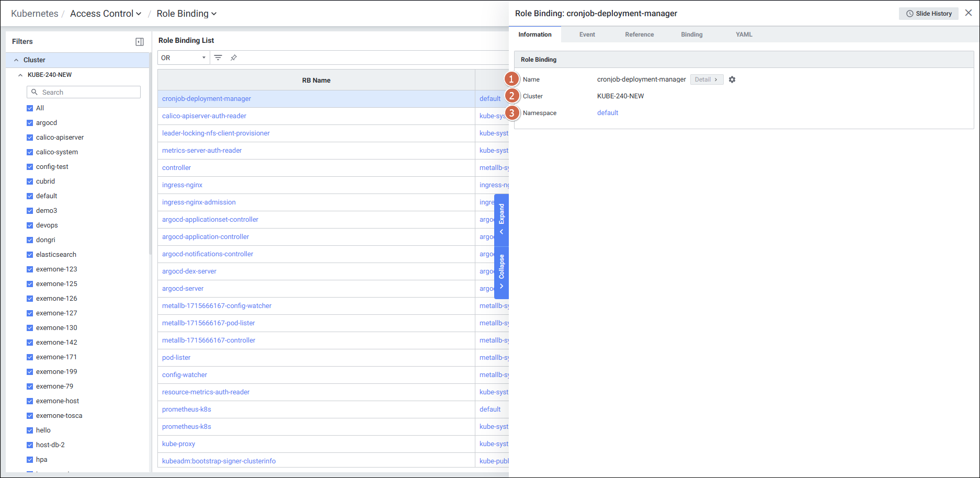Open settings gear next to Name

click(732, 79)
